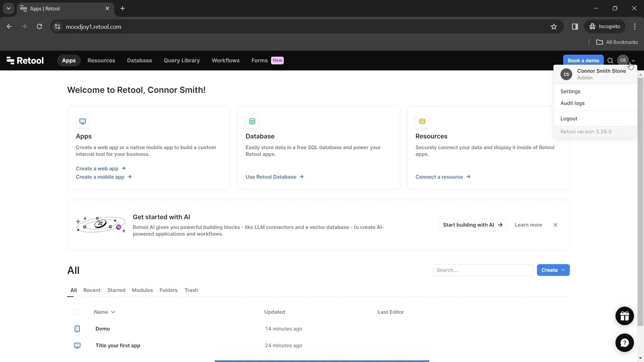Search apps using the search input field
644x362 pixels.
pos(483,270)
